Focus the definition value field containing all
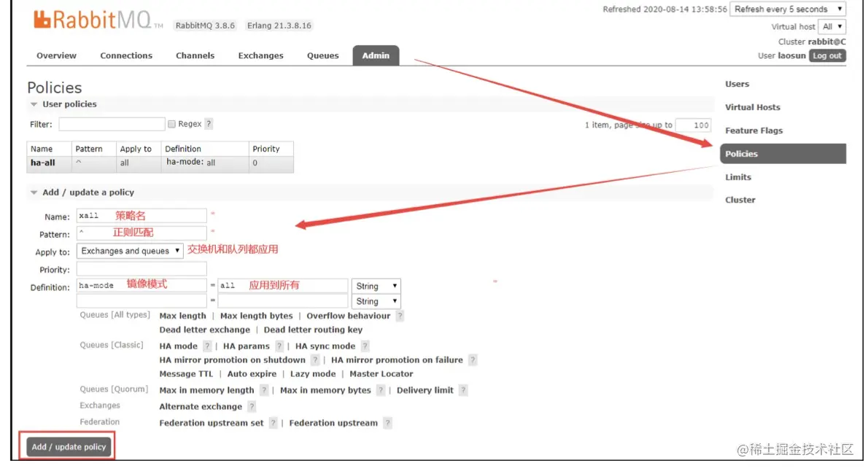 click(x=283, y=286)
